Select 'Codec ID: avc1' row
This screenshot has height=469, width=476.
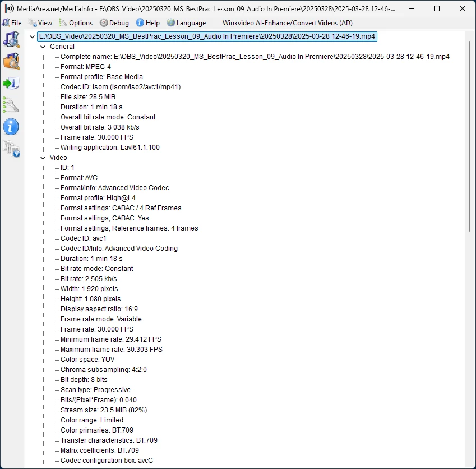coord(84,238)
